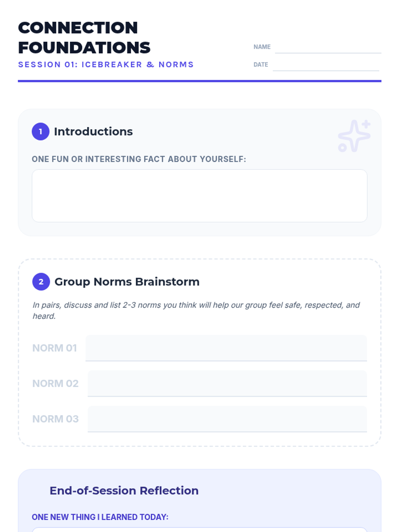Click the number 2 circle badge
The image size is (399, 532).
[x=41, y=282]
